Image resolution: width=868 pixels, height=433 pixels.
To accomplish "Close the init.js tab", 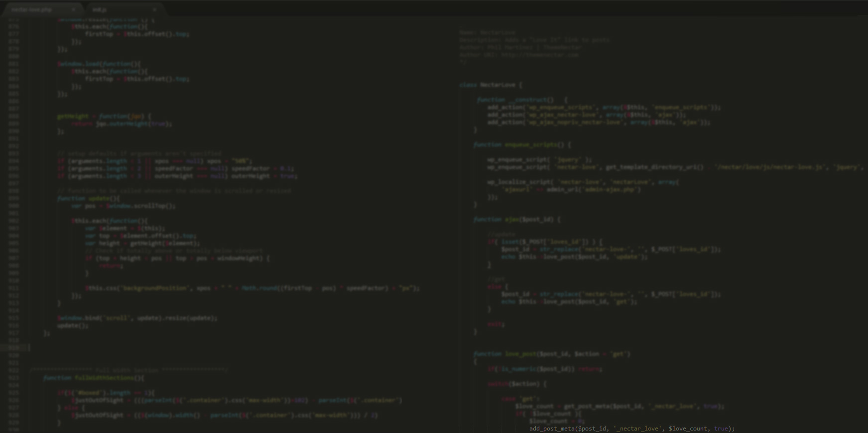I will click(154, 9).
